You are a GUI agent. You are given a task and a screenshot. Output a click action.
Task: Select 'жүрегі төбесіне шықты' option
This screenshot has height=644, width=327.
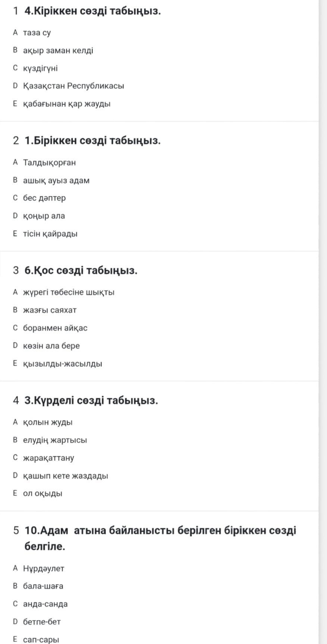click(69, 292)
